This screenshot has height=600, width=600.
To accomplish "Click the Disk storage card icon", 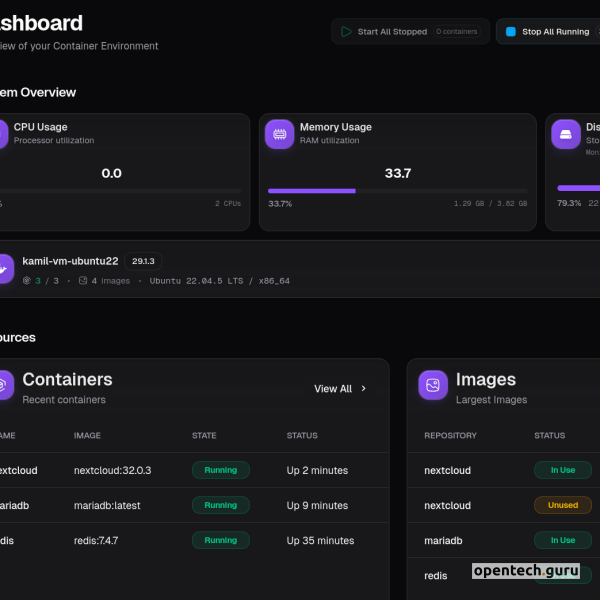I will click(x=567, y=134).
